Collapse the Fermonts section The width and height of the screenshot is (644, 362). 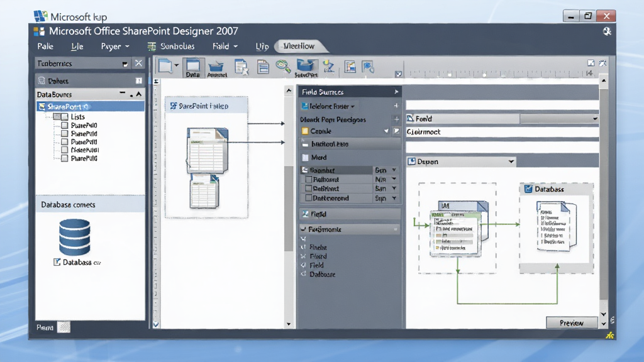pos(304,229)
